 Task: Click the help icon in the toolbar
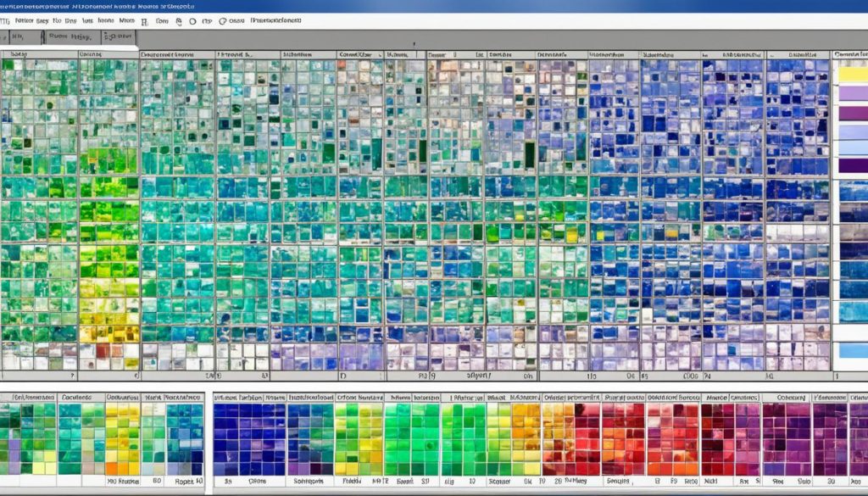(x=206, y=21)
